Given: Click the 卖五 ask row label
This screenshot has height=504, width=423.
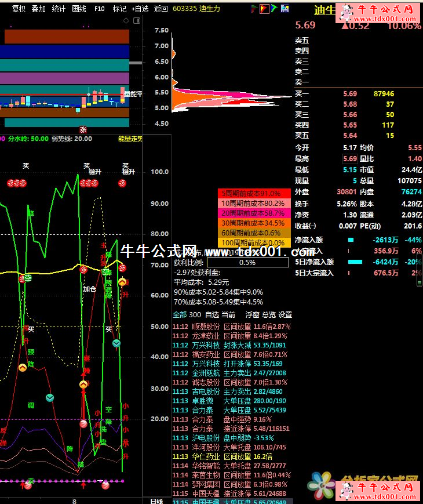Looking at the screenshot, I should (x=302, y=41).
